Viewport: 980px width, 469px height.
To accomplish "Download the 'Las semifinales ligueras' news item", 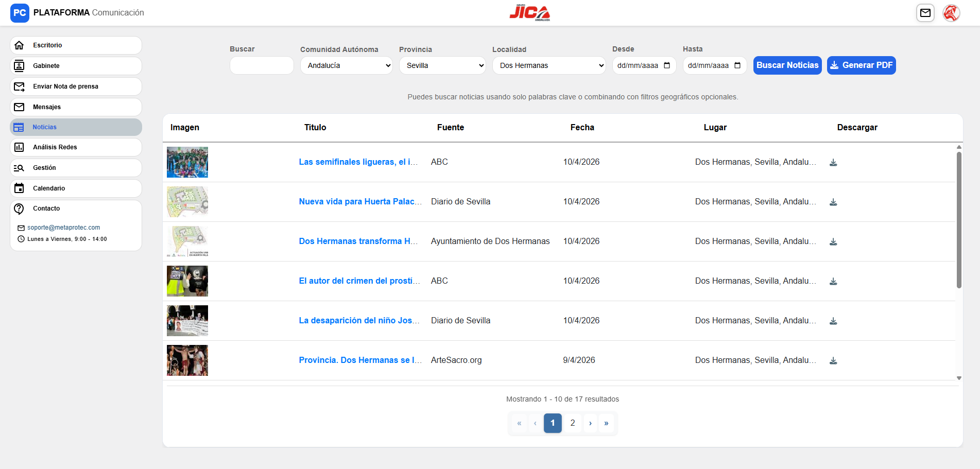I will tap(833, 163).
